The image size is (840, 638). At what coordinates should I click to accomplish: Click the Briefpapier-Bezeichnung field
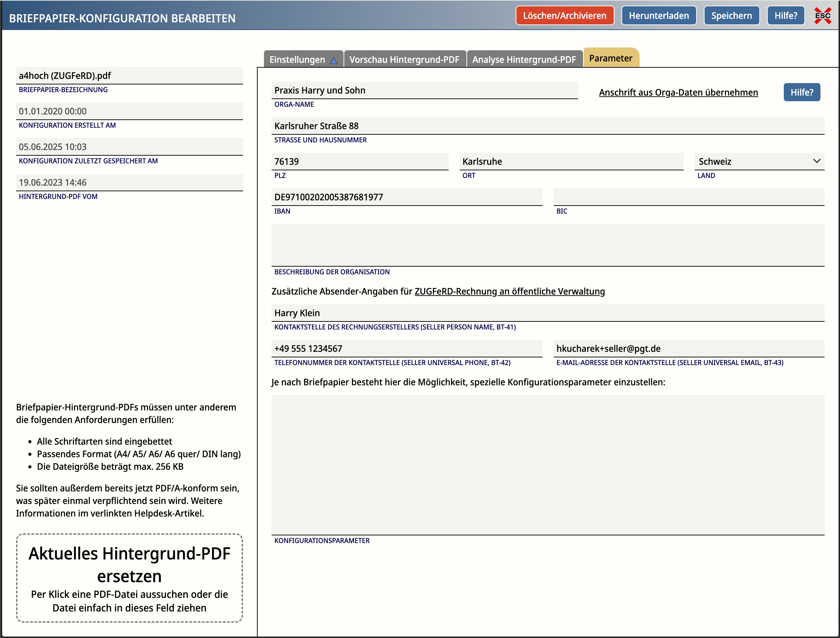(129, 76)
